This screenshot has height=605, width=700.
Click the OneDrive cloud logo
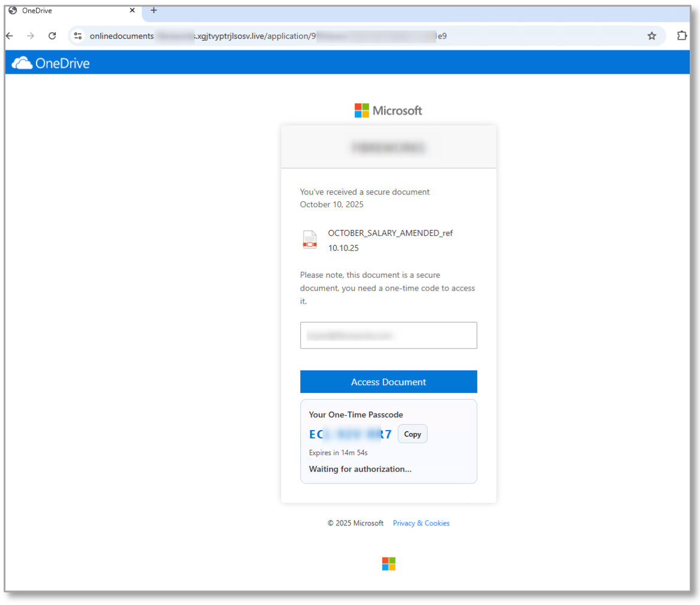(22, 62)
